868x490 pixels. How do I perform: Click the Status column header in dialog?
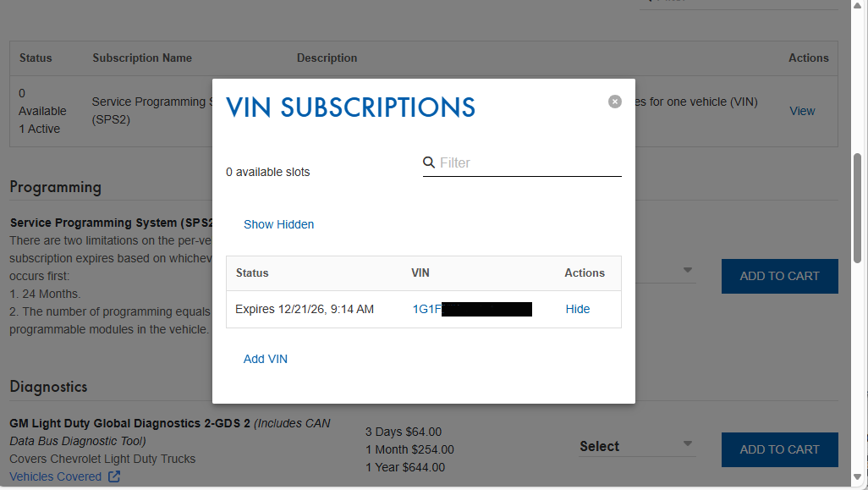coord(252,273)
